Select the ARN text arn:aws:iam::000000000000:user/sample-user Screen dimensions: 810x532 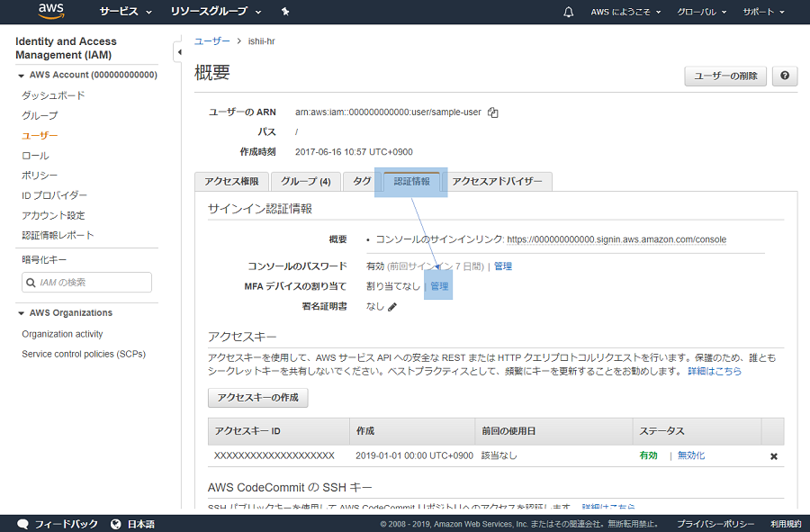pos(388,113)
